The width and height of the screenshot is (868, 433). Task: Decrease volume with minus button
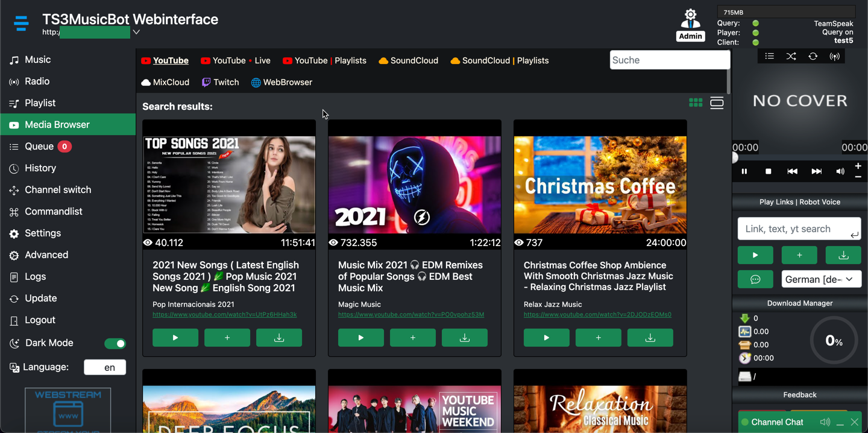click(858, 177)
